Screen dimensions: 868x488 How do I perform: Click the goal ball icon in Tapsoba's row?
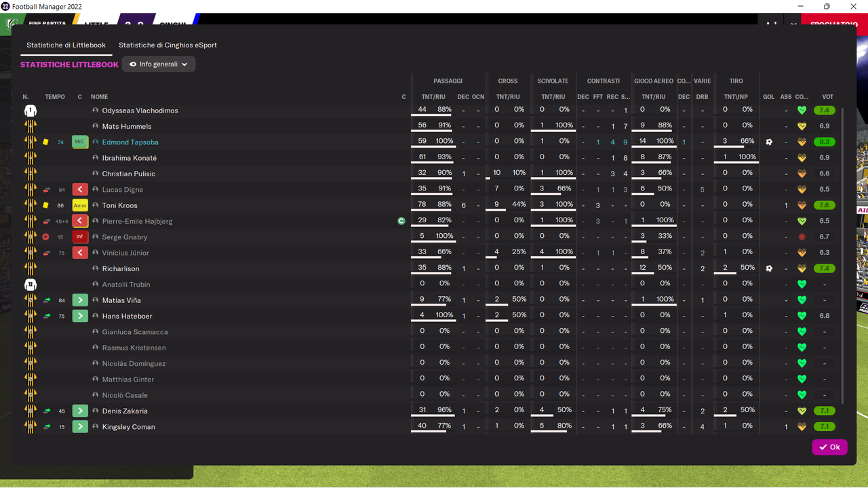pos(769,142)
